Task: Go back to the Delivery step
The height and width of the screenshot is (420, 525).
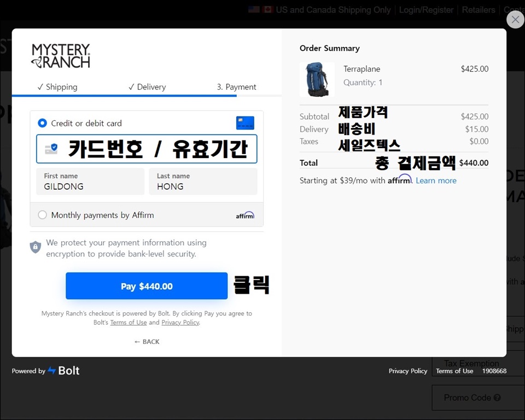Action: coord(147,87)
